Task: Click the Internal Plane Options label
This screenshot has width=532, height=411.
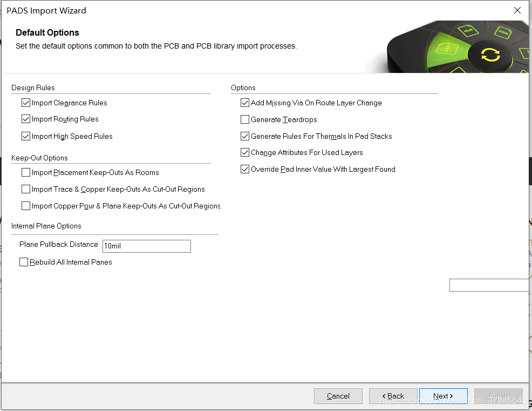Action: click(46, 226)
